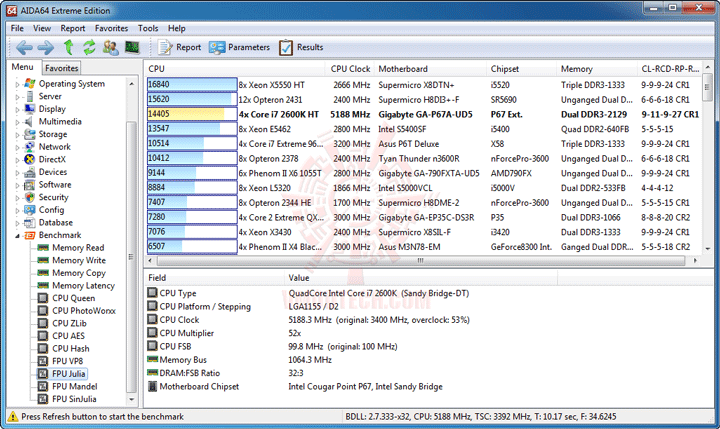This screenshot has width=720, height=429.
Task: Expand the Operating System tree node
Action: [x=17, y=84]
